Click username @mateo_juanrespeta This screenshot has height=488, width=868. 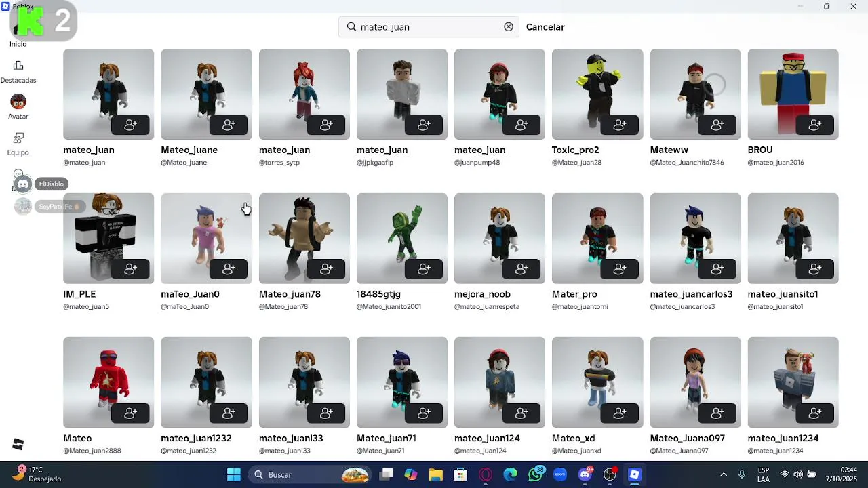487,307
